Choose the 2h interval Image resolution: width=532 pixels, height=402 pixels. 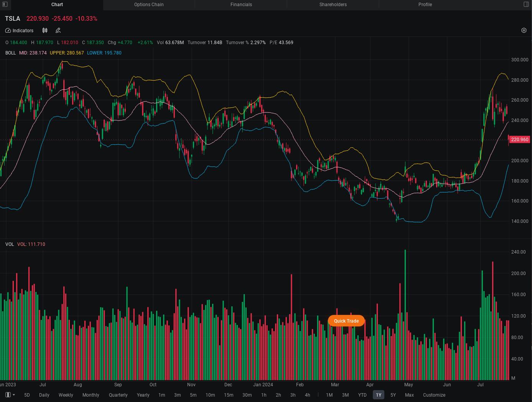(278, 395)
